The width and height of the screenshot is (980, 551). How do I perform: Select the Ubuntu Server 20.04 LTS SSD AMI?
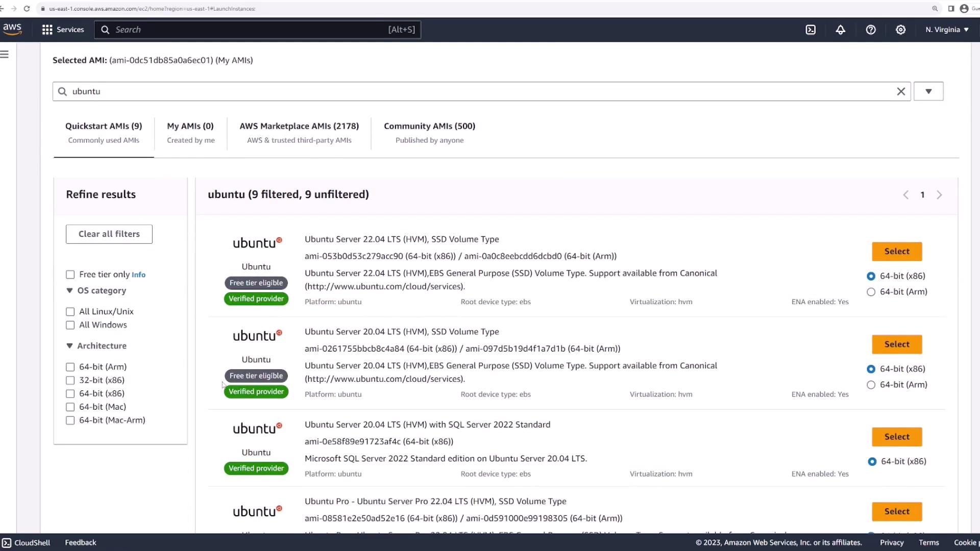point(896,344)
